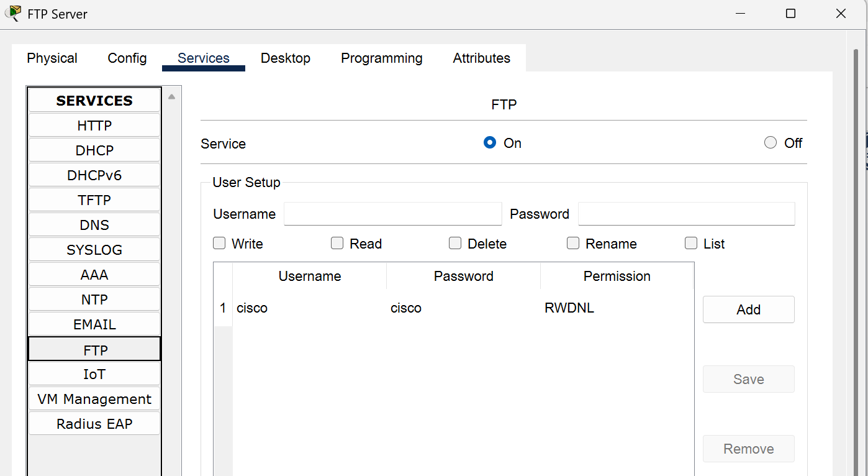Select the Programming tab
Viewport: 868px width, 476px height.
click(381, 58)
